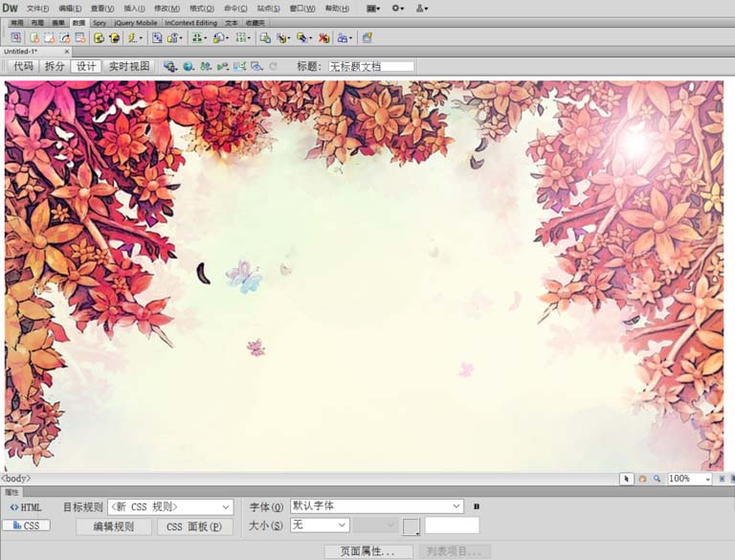Click the 页面属性 button
This screenshot has width=735, height=560.
pos(368,552)
